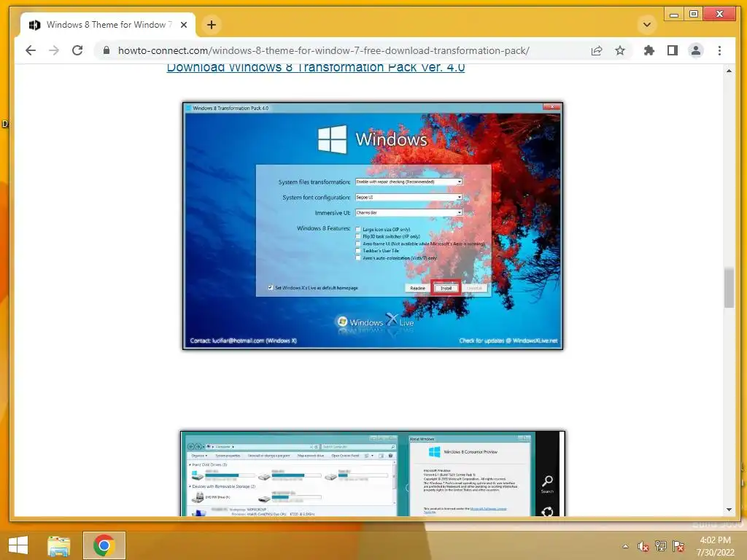Open a new browser tab
Viewport: 747px width, 560px height.
click(212, 25)
